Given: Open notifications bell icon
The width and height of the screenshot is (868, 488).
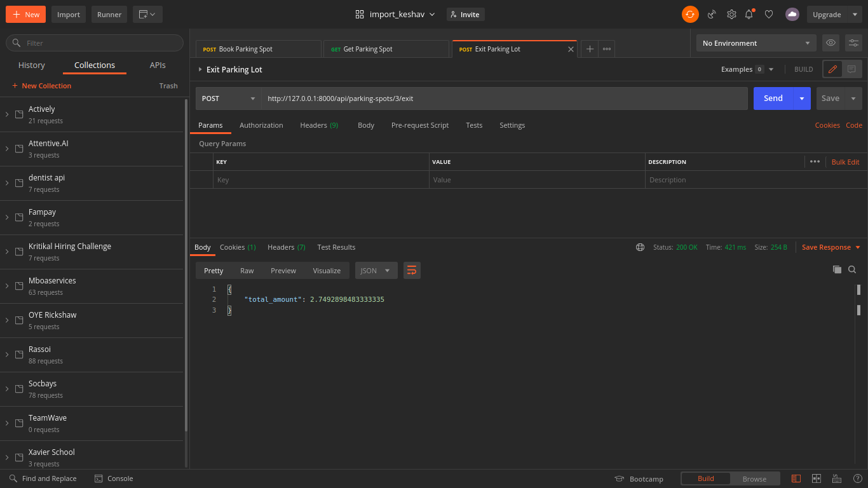Looking at the screenshot, I should coord(749,14).
